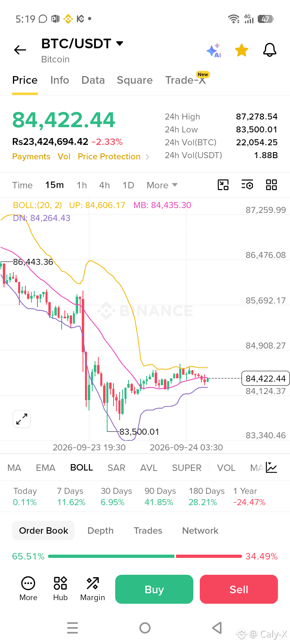Switch to the Depth tab

[x=101, y=530]
